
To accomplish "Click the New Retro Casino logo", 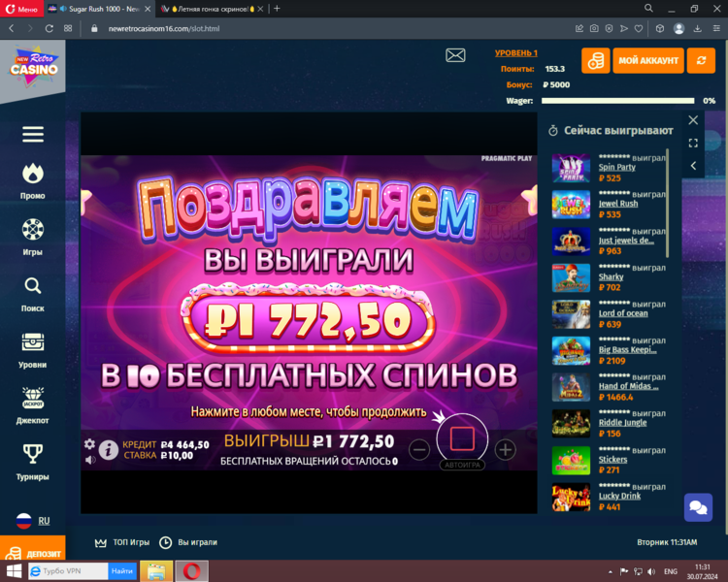I will [33, 65].
